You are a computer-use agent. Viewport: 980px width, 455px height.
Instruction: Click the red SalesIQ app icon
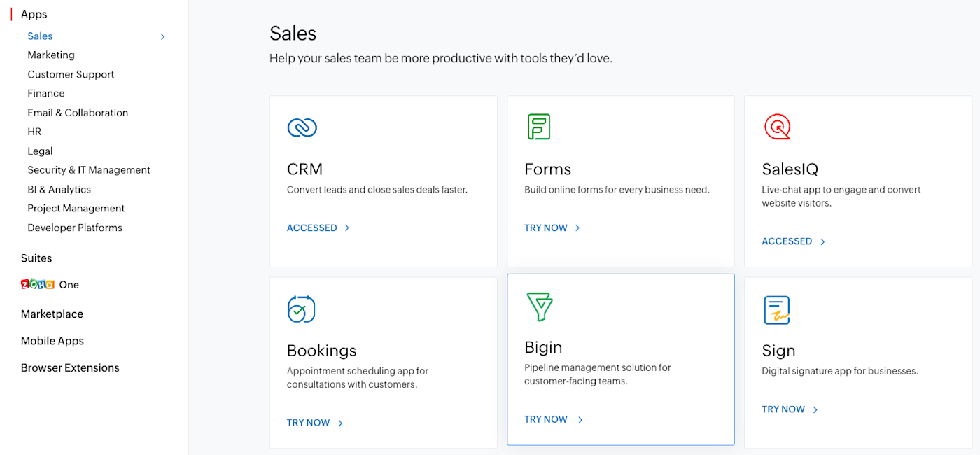777,127
